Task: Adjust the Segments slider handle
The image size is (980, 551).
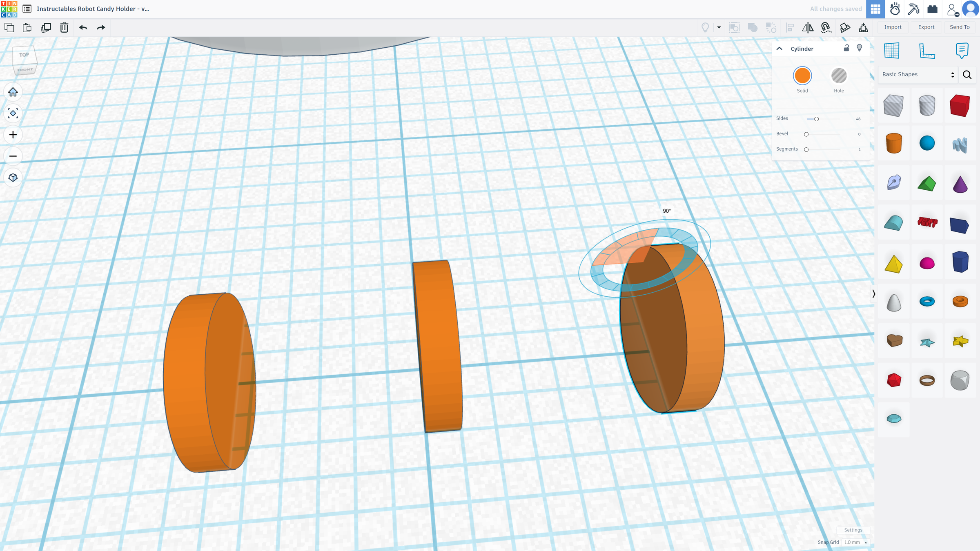Action: pos(806,149)
